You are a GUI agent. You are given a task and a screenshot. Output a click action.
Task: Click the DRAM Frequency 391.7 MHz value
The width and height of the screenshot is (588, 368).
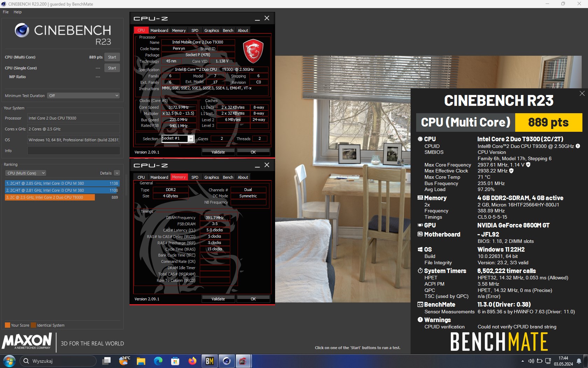[x=215, y=218]
